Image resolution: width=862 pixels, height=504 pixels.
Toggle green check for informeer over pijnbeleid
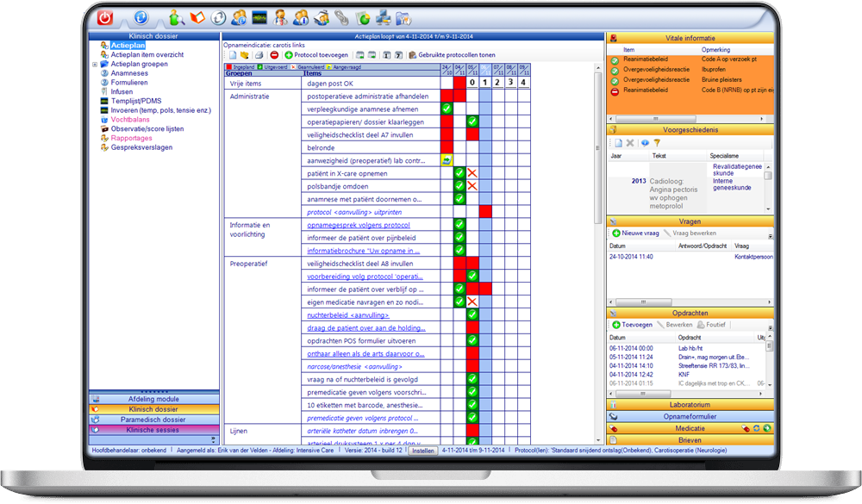459,238
